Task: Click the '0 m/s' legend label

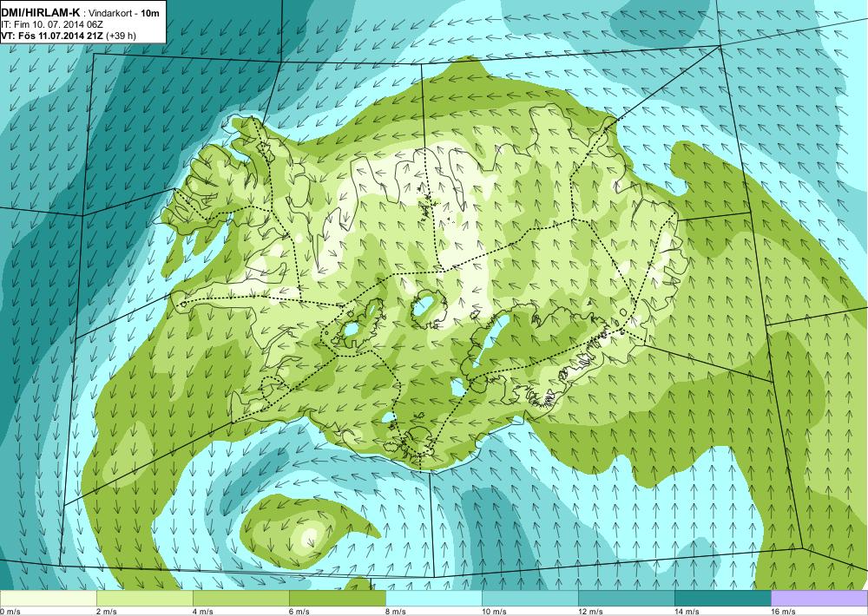Action: [x=10, y=612]
